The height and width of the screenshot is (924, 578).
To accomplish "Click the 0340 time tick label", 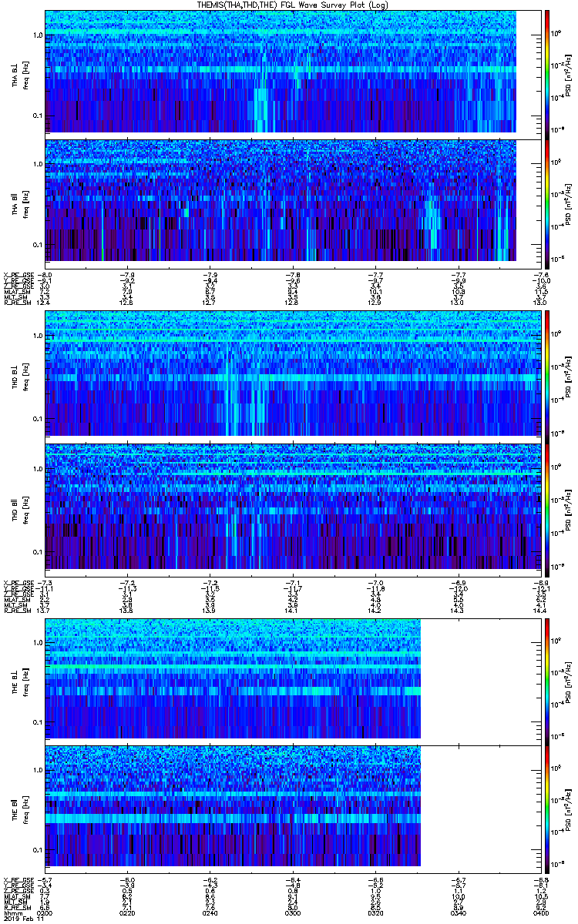I will [459, 912].
